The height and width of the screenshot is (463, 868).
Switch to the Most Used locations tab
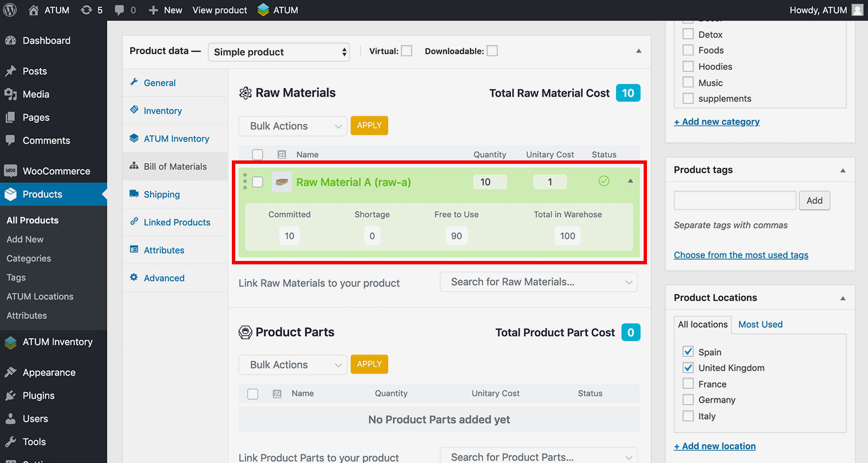[x=760, y=324]
